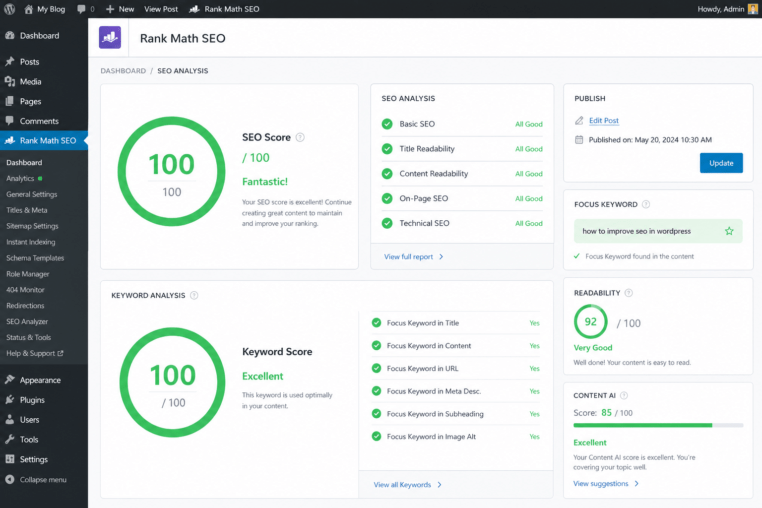Click Content Readability check icon
The width and height of the screenshot is (762, 508).
[387, 174]
